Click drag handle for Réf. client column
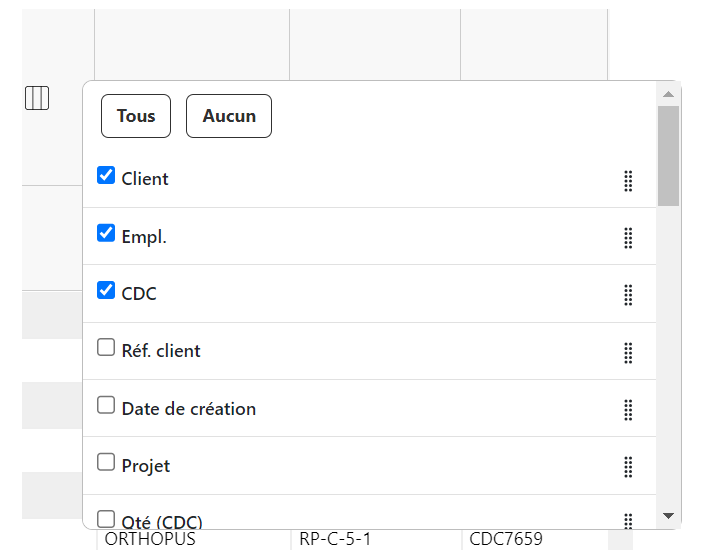The image size is (715, 550). click(x=628, y=352)
